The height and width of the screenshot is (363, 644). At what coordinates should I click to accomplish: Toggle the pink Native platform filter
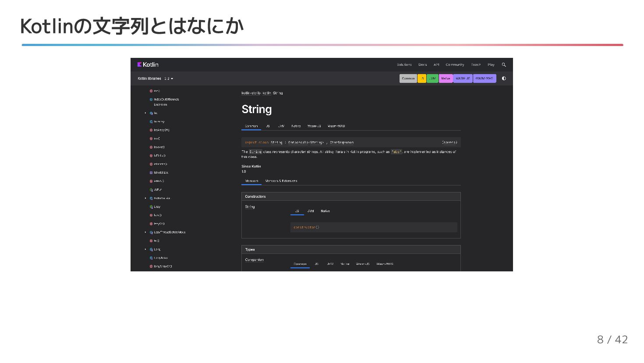446,78
